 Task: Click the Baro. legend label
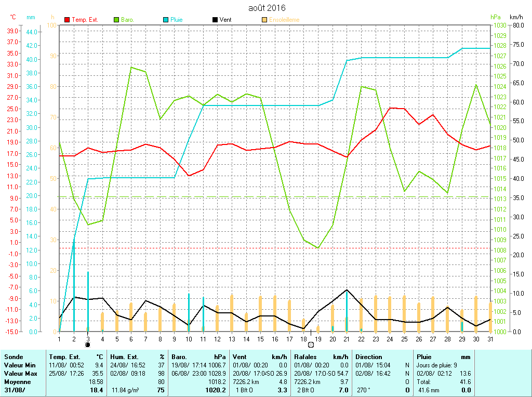point(127,20)
